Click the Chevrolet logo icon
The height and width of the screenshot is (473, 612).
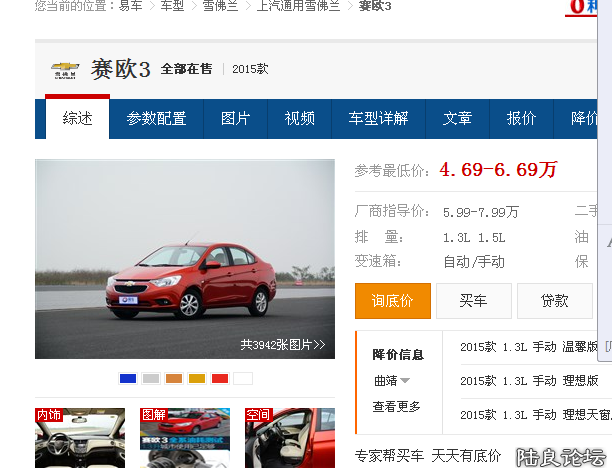coord(65,70)
